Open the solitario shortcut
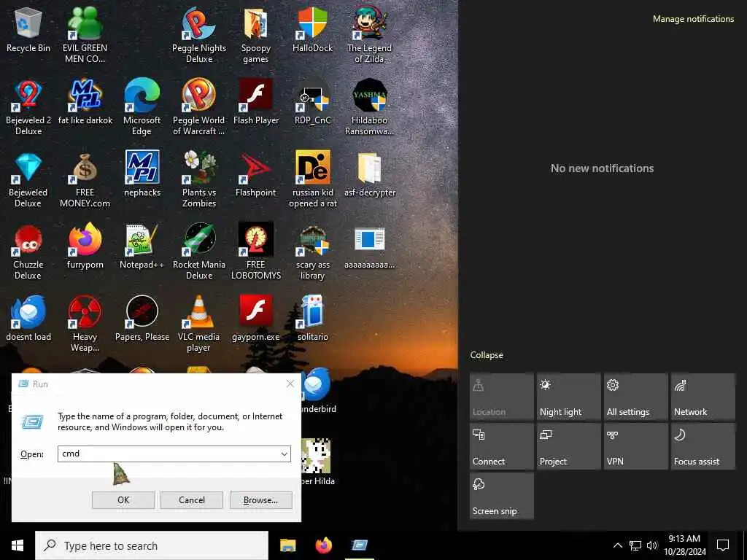747x560 pixels. (x=312, y=319)
